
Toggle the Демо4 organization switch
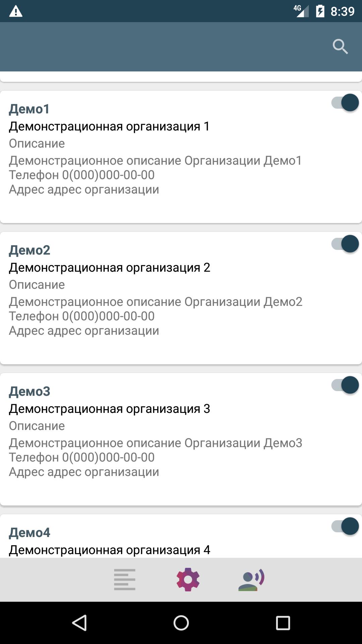pyautogui.click(x=345, y=526)
